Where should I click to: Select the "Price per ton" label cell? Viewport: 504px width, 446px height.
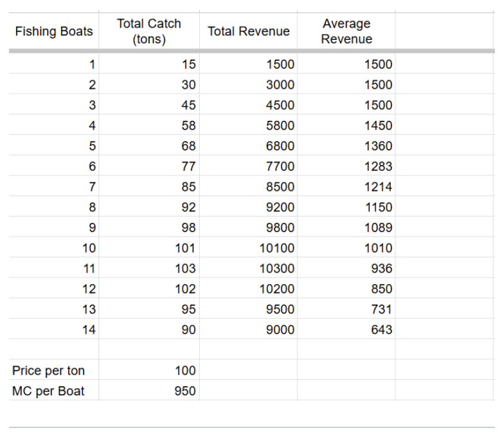[x=54, y=370]
